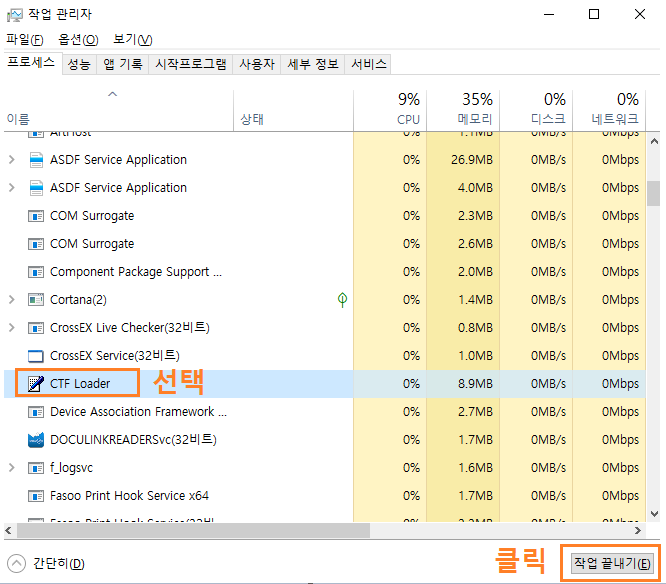This screenshot has width=666, height=584.
Task: Expand the f_logsvc process group
Action: 12,468
